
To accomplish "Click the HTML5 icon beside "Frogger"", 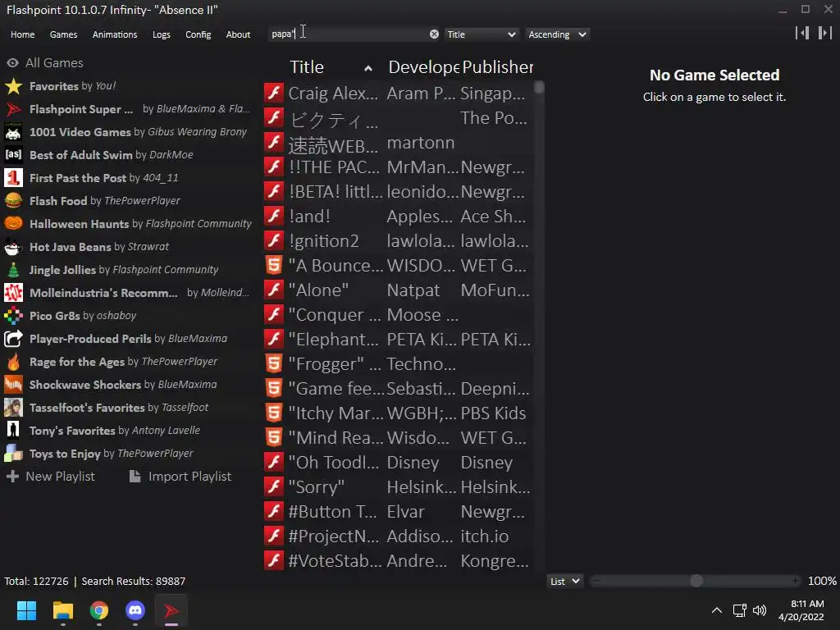I will pos(274,363).
